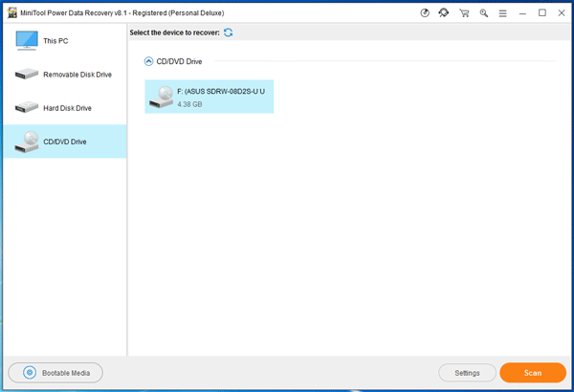The image size is (574, 392).
Task: Click the CD/DVD Drive section heading
Action: click(180, 61)
